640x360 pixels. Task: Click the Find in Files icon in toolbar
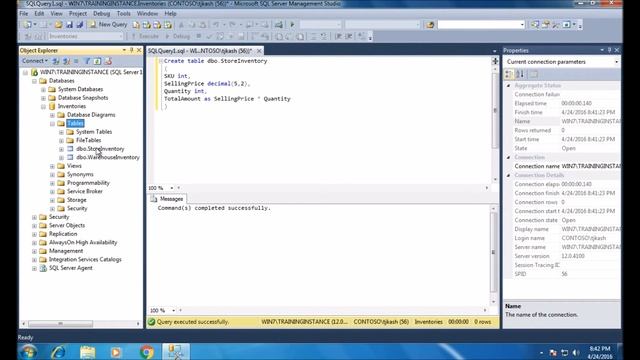[430, 25]
